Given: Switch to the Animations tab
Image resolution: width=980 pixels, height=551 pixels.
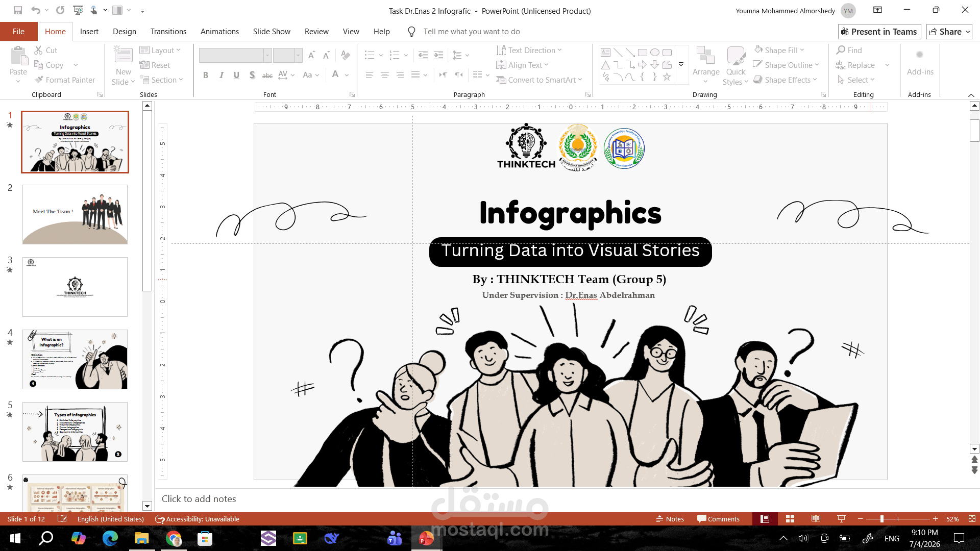Looking at the screenshot, I should (219, 32).
